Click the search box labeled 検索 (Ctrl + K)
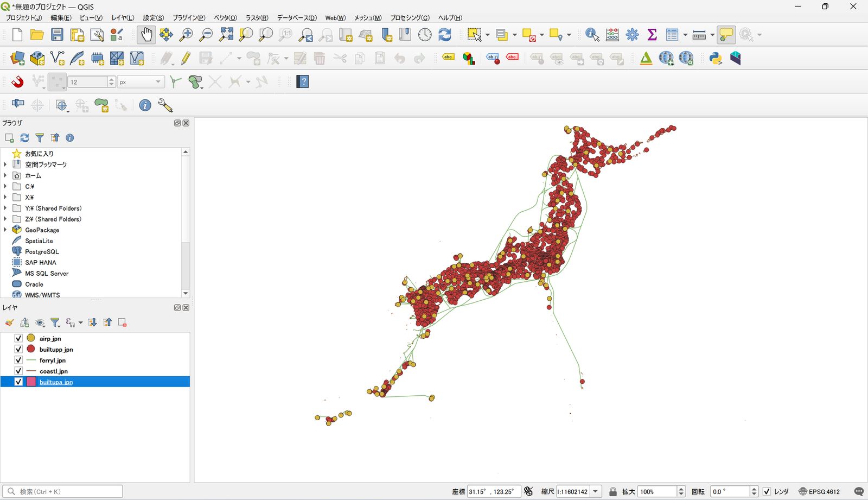This screenshot has height=500, width=868. (63, 491)
